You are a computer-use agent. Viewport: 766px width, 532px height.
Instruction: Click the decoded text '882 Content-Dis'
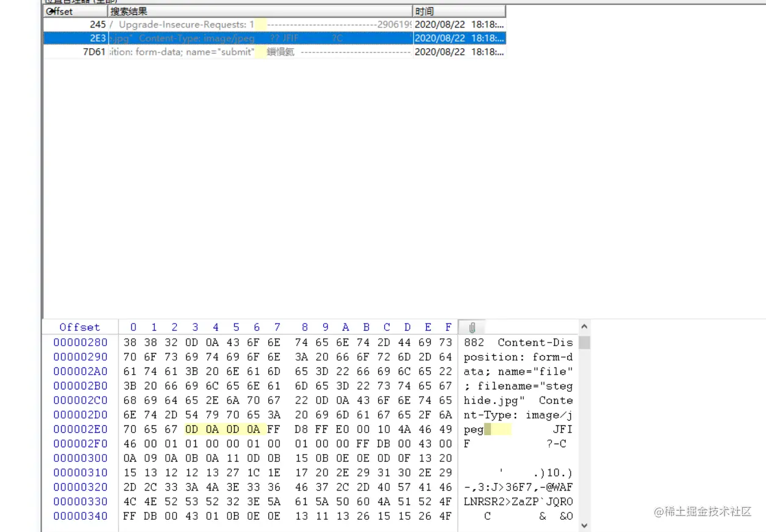click(x=518, y=342)
